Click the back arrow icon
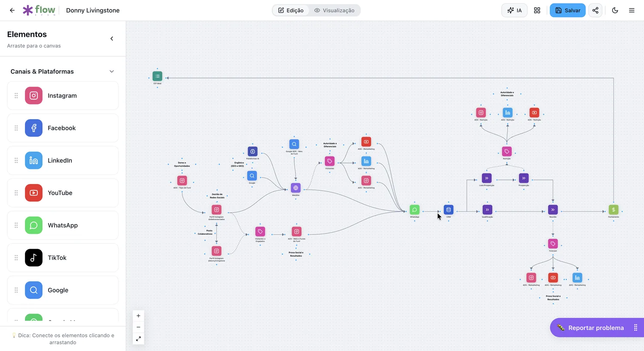This screenshot has height=351, width=644. pyautogui.click(x=12, y=10)
